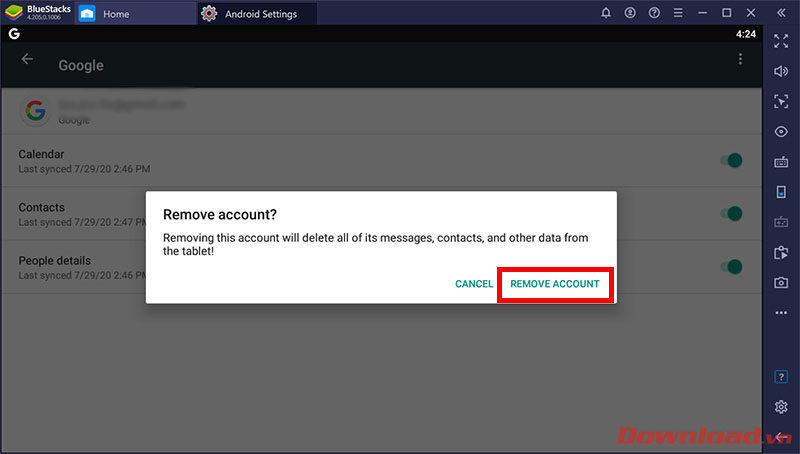Open the three-dots more options in sidebar
This screenshot has height=454, width=800.
point(781,313)
